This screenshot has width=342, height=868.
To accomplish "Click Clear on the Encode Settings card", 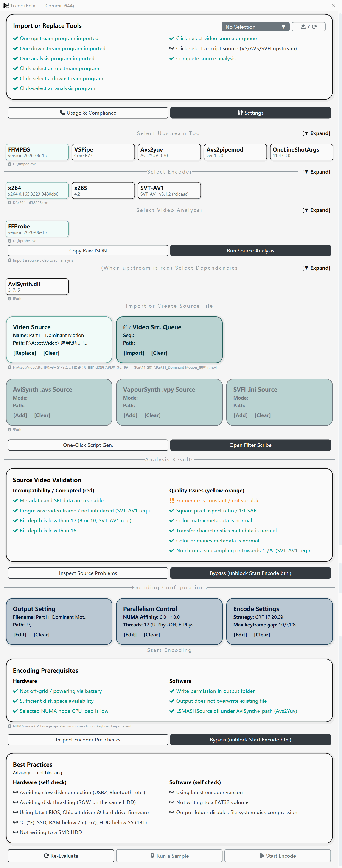I will coord(262,635).
